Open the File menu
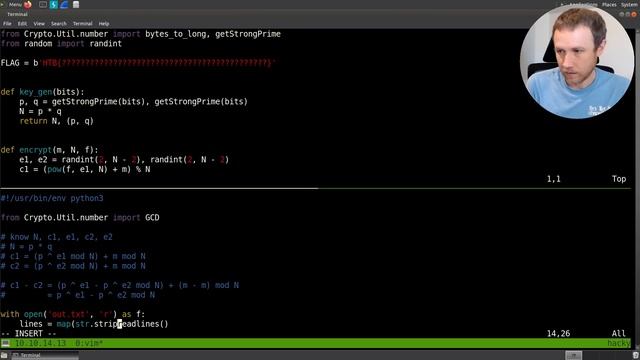640x360 pixels. [x=7, y=24]
